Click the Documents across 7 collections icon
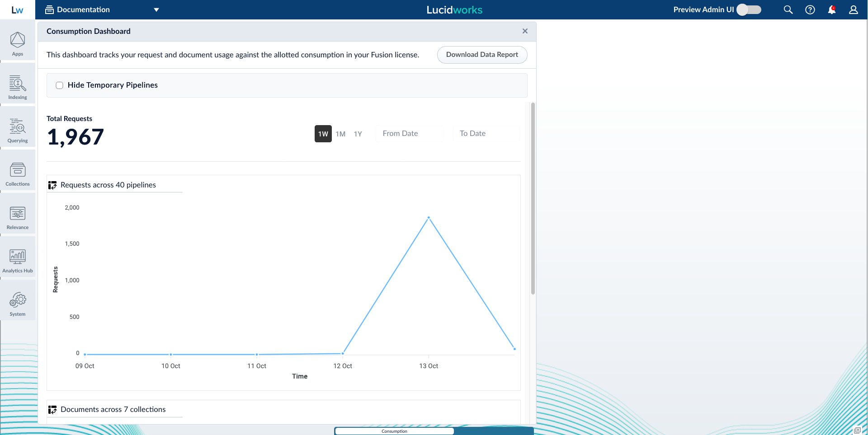 coord(52,410)
